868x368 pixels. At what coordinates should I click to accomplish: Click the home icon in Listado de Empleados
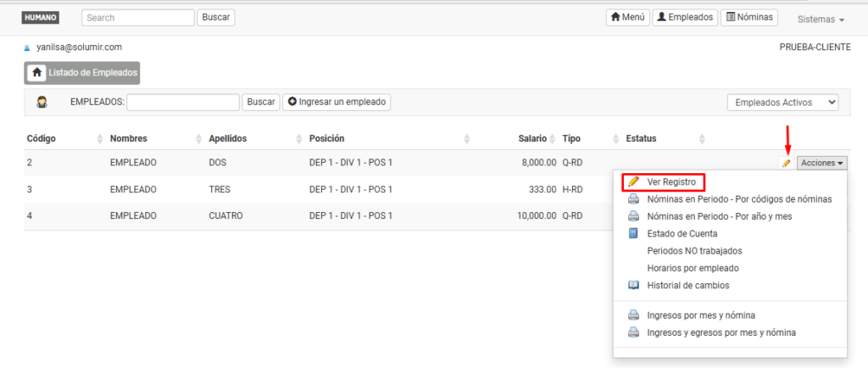(x=36, y=74)
